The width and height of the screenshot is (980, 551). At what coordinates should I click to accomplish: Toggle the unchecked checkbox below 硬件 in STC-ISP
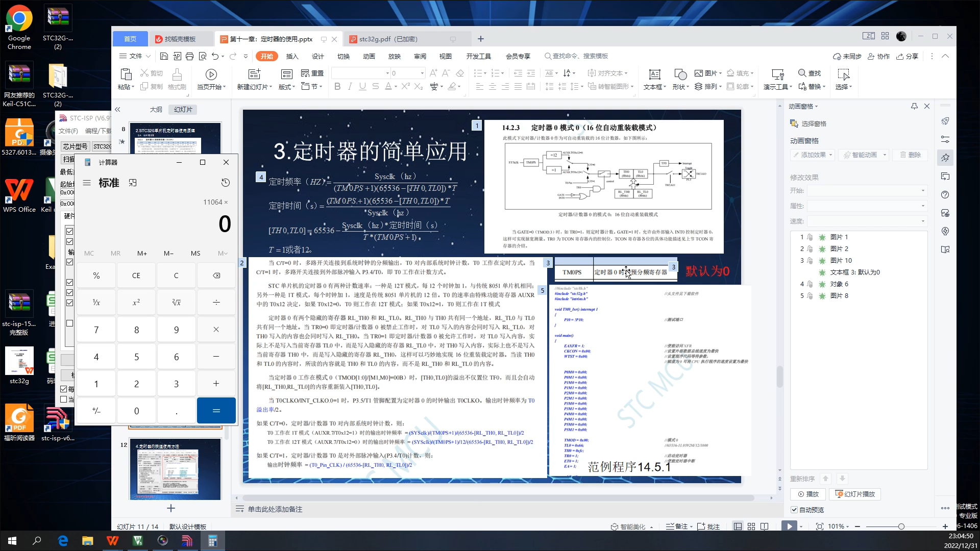tap(70, 323)
